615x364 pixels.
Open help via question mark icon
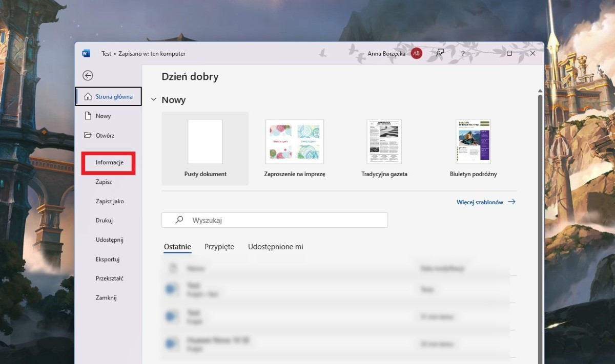point(463,53)
